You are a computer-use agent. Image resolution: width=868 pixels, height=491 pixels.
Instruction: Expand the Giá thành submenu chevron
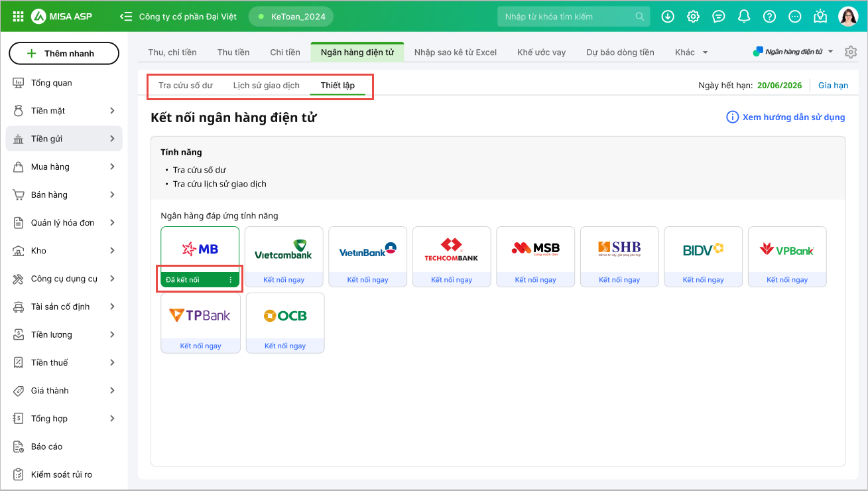[112, 391]
